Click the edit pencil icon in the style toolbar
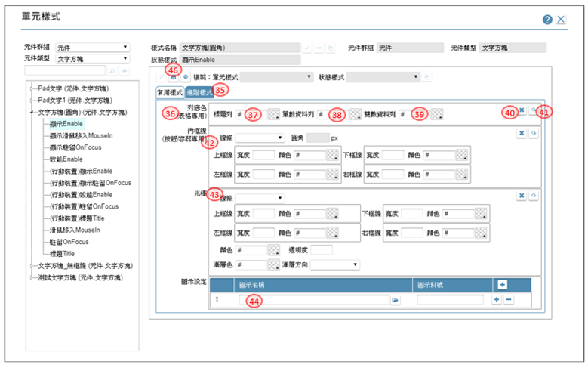This screenshot has height=368, width=588. pos(162,77)
